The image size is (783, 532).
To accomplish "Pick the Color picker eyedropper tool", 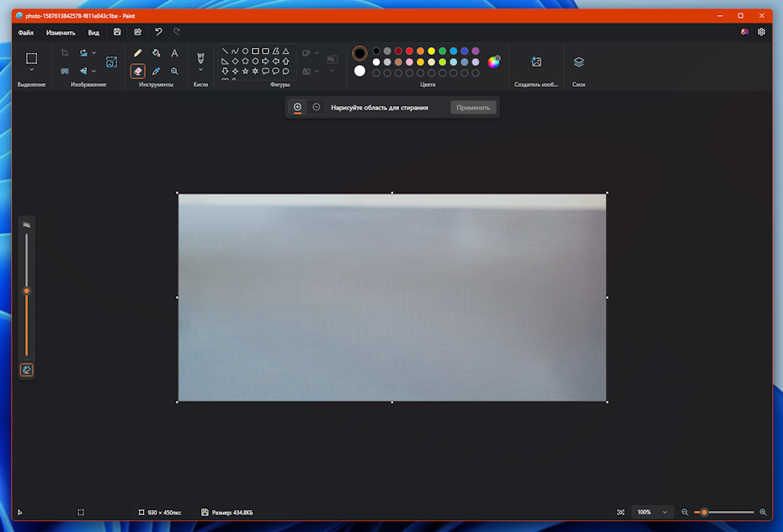I will click(x=157, y=72).
